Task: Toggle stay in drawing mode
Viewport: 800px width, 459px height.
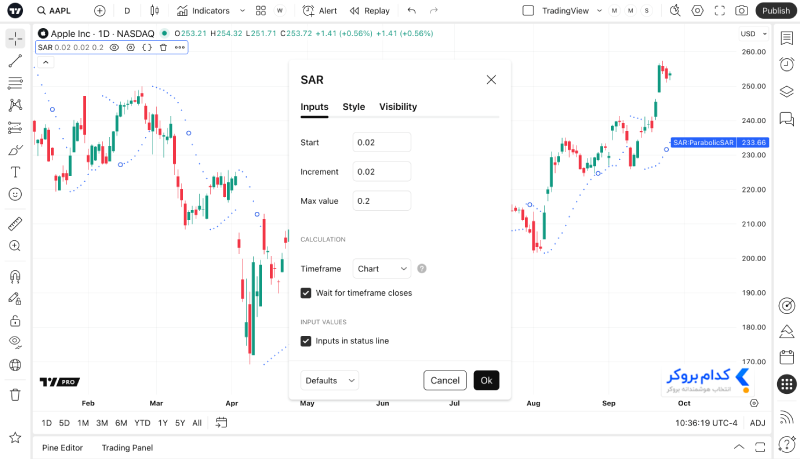Action: coord(15,298)
